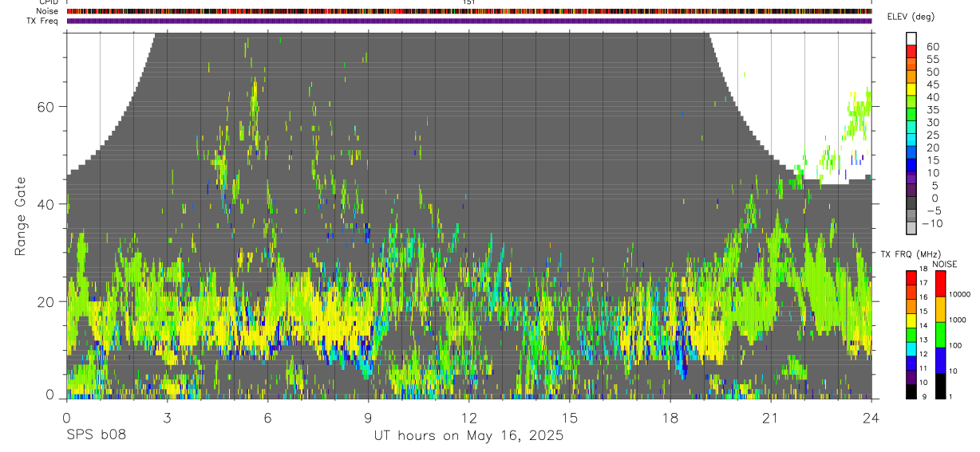
Task: Click NOISE legend label '1000'
Action: pos(957,320)
